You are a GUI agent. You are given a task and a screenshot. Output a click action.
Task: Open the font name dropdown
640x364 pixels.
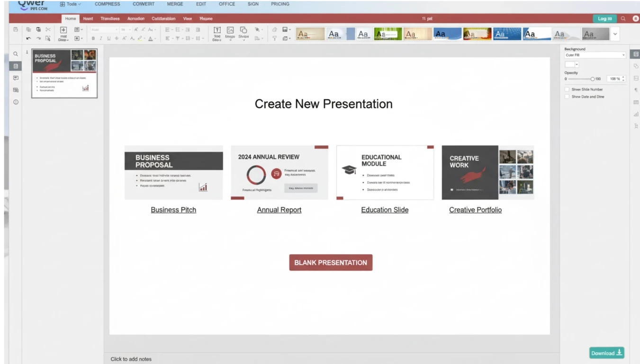pos(104,29)
